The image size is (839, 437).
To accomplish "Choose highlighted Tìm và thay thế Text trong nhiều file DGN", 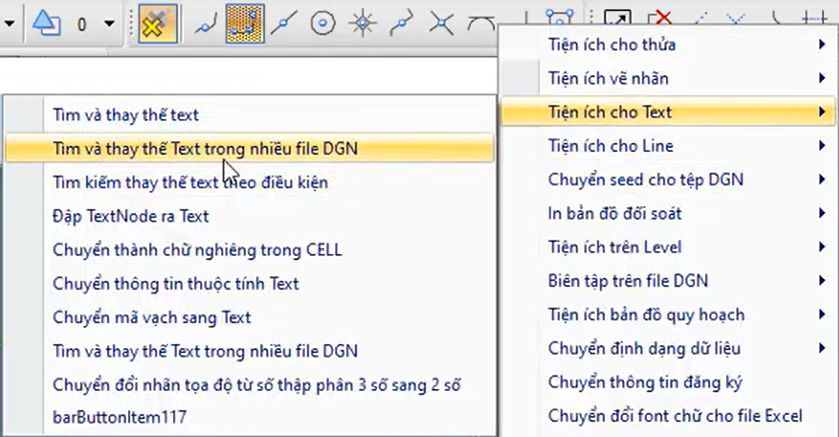I will pyautogui.click(x=249, y=148).
